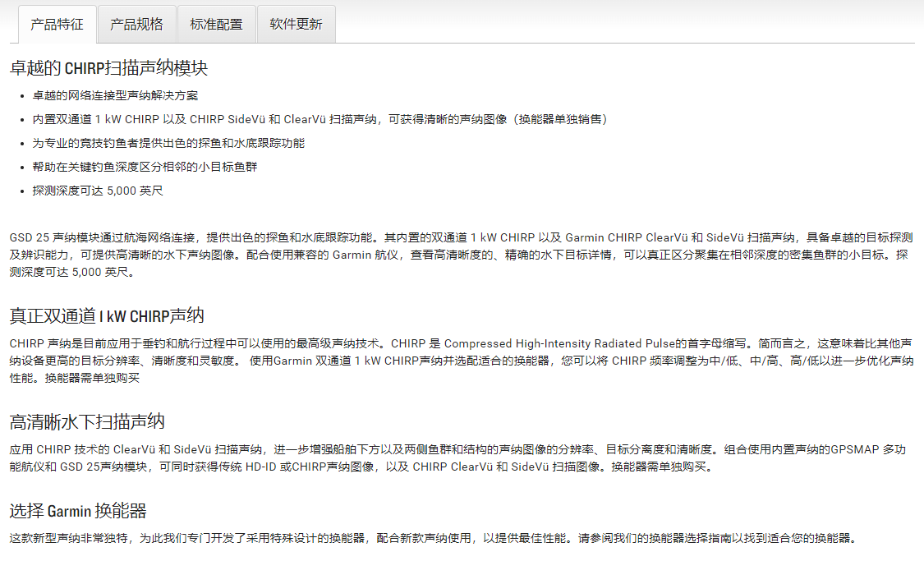Click bullet starting 内置双通道 1 kW CHIRP
The height and width of the screenshot is (561, 924).
coord(320,120)
